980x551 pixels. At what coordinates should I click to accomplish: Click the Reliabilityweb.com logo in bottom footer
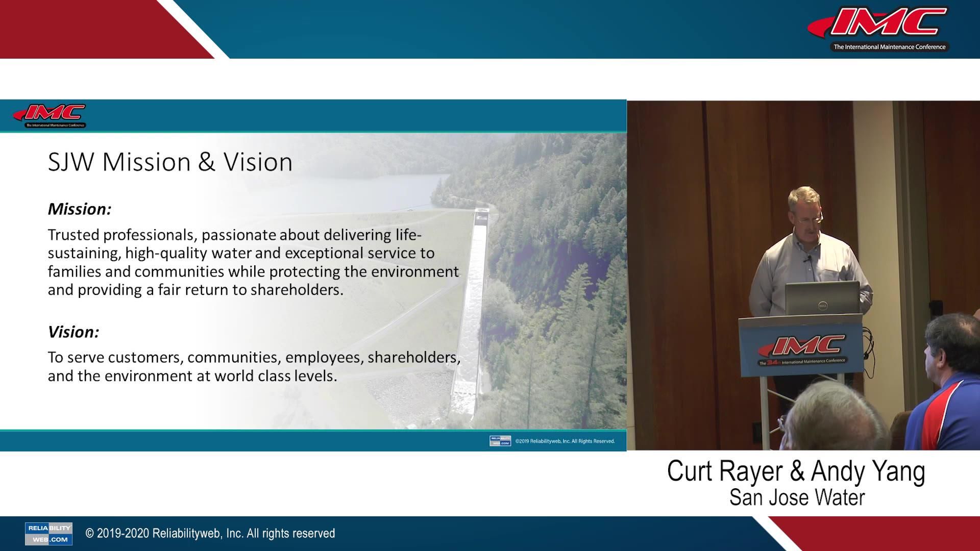click(48, 534)
